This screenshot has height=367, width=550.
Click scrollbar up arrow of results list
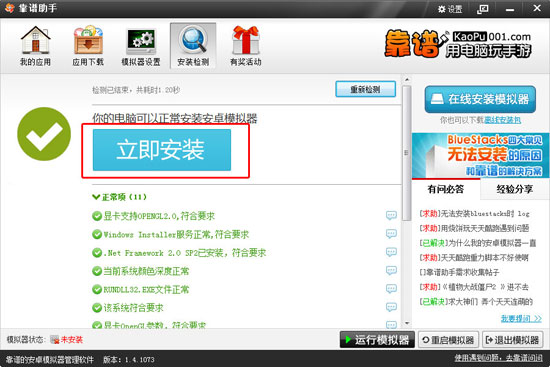pos(407,80)
